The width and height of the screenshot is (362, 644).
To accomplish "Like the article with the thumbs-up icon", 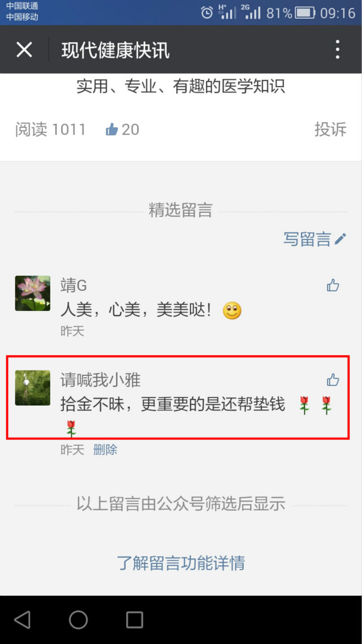I will [x=111, y=130].
